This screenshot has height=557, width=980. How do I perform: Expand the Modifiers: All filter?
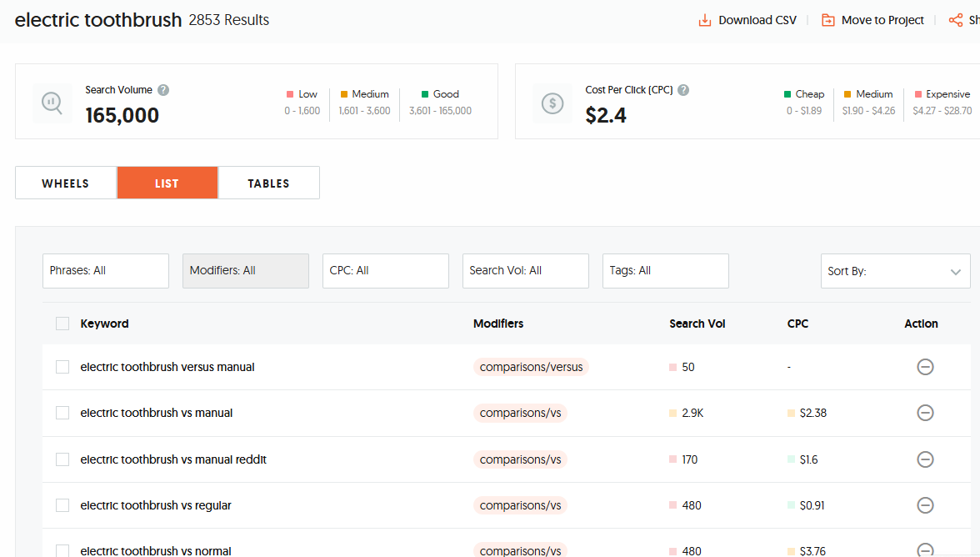(246, 271)
